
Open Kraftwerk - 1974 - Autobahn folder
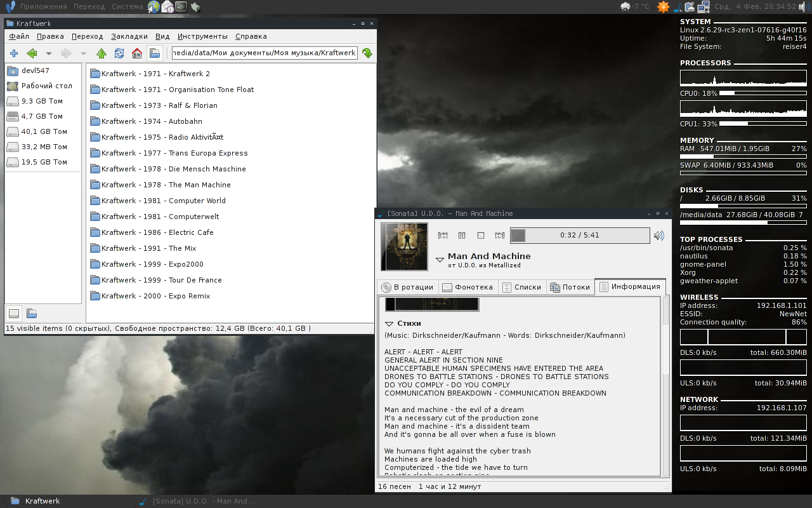[152, 121]
